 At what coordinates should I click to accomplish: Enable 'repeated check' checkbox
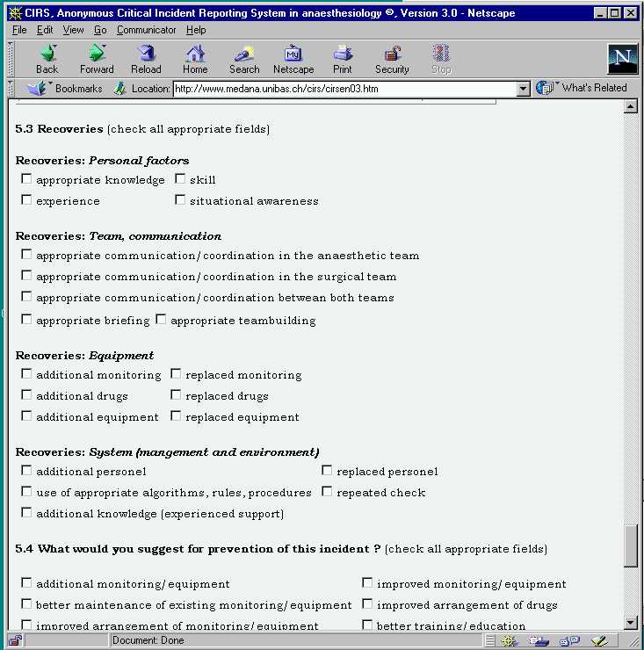pyautogui.click(x=327, y=492)
